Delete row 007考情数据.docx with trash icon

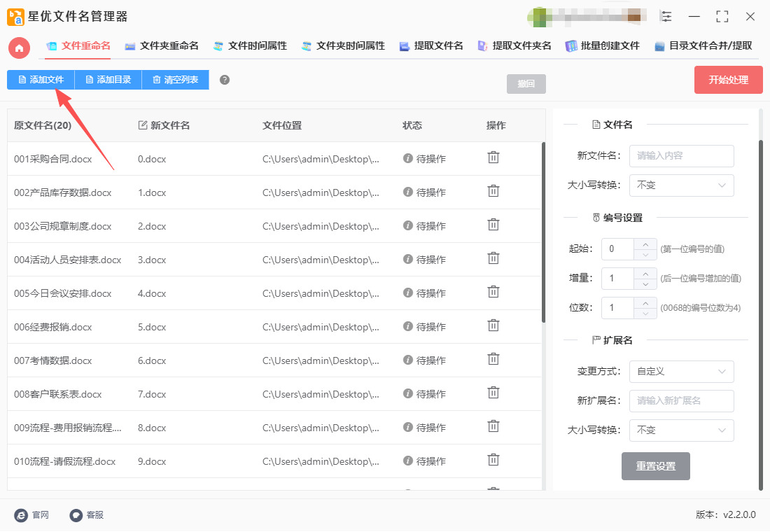[493, 360]
